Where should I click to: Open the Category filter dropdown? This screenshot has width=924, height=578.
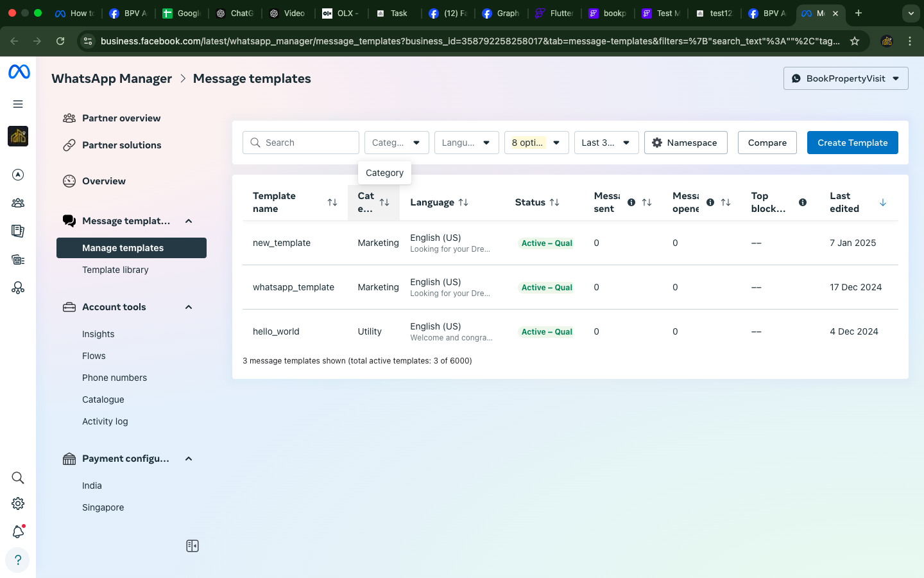tap(397, 143)
